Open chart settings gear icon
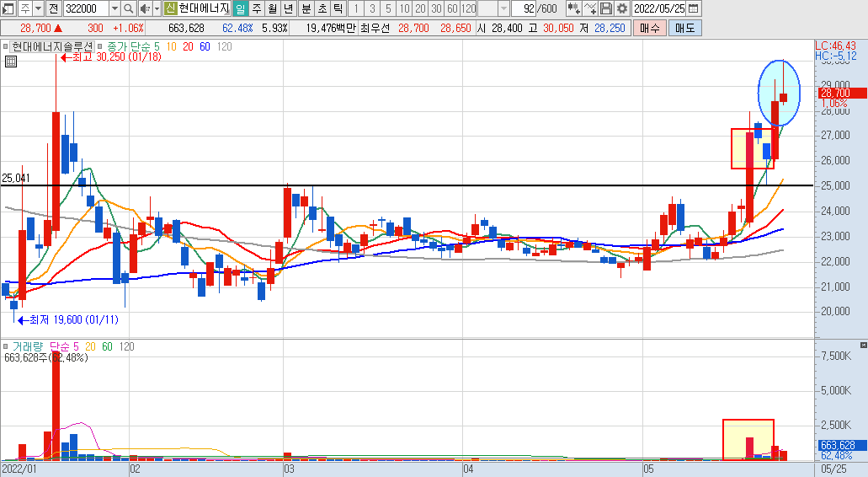Viewport: 868px width, 477px height. click(622, 8)
